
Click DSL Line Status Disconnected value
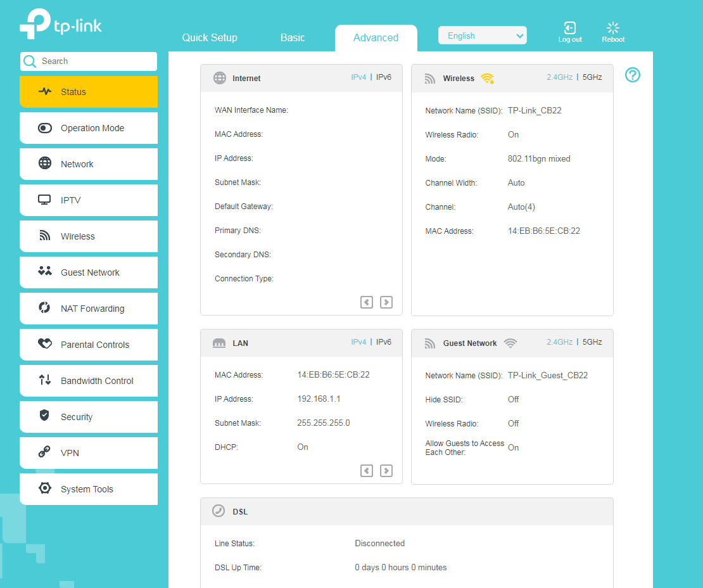click(x=380, y=543)
